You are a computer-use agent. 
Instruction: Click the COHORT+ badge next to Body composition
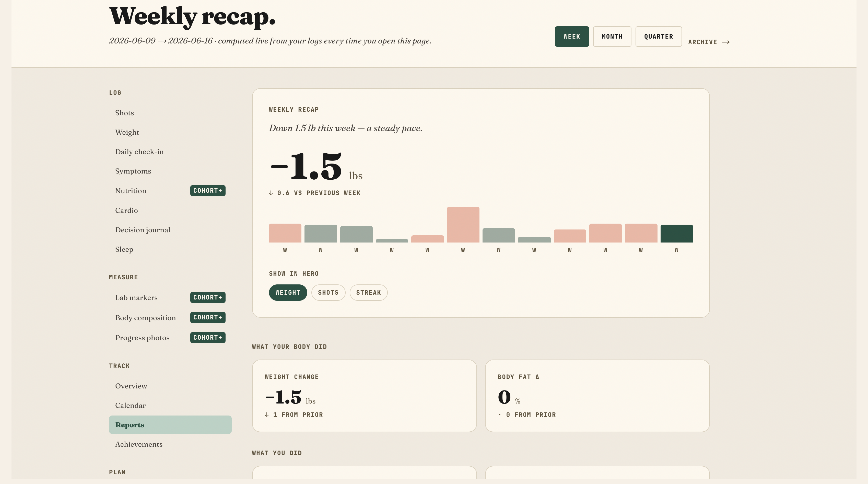(208, 317)
